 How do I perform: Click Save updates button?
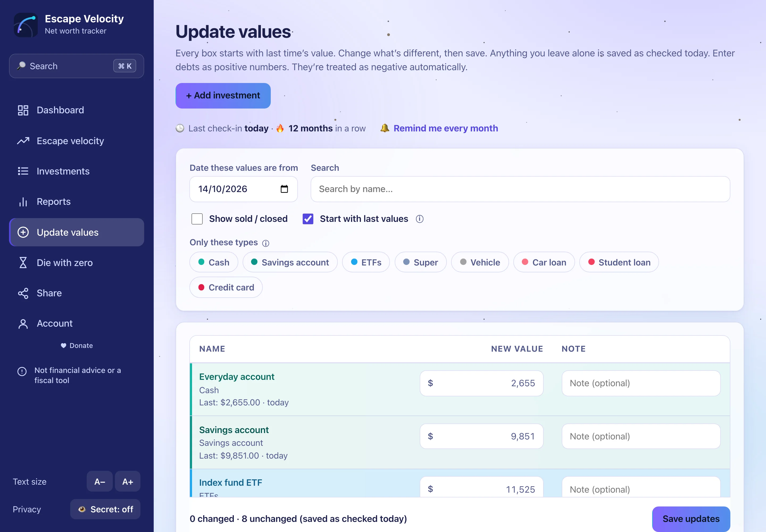coord(691,519)
